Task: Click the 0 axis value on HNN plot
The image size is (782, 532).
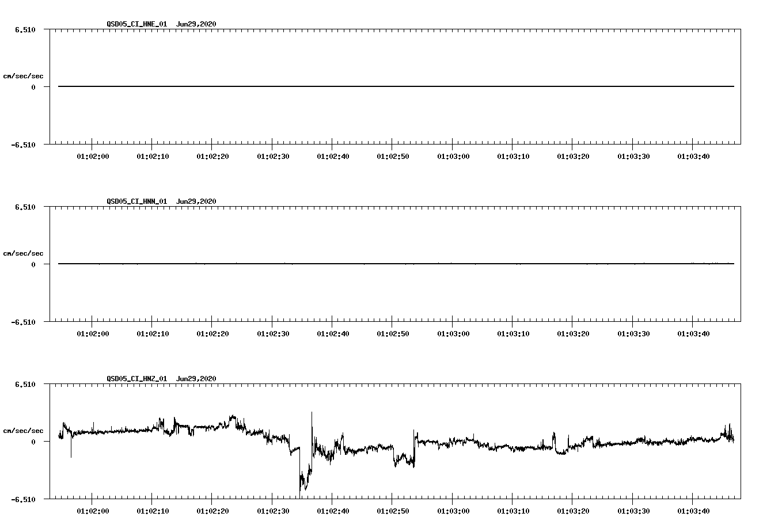Action: (x=33, y=265)
